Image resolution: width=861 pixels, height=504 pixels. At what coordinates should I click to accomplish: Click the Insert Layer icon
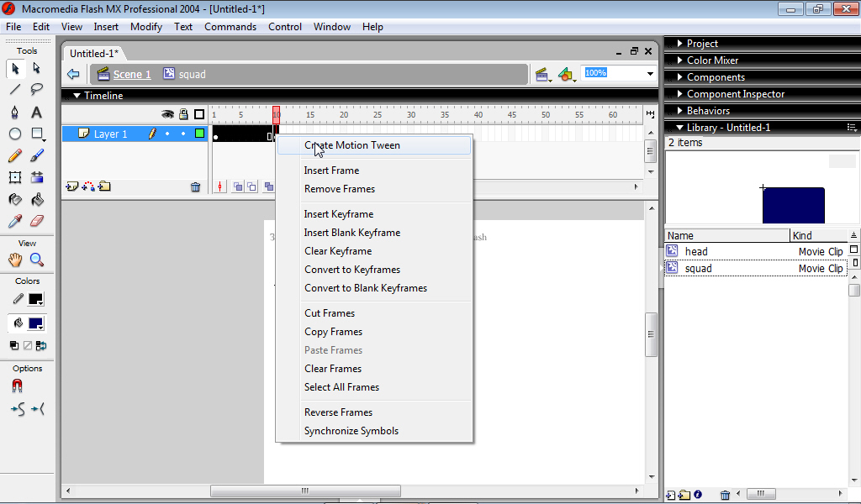(72, 187)
